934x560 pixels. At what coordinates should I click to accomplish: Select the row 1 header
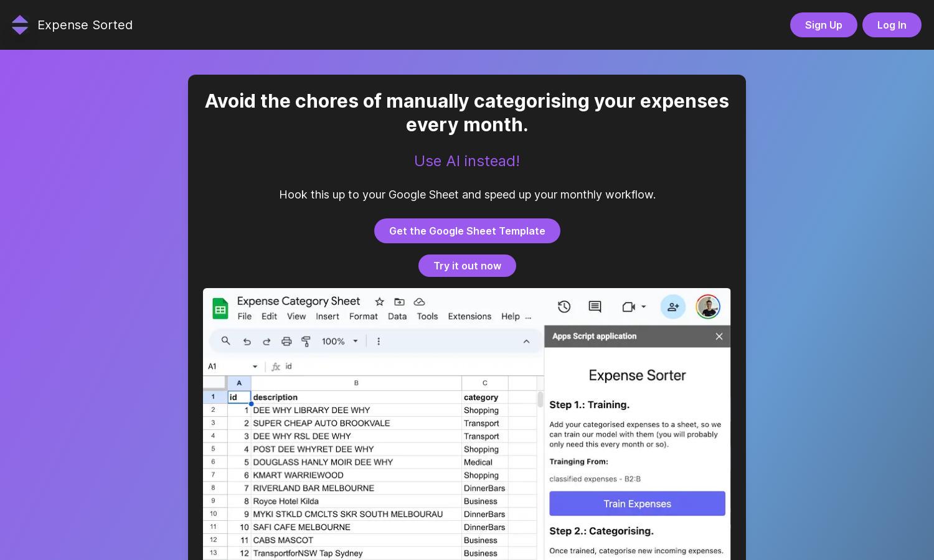coord(214,397)
